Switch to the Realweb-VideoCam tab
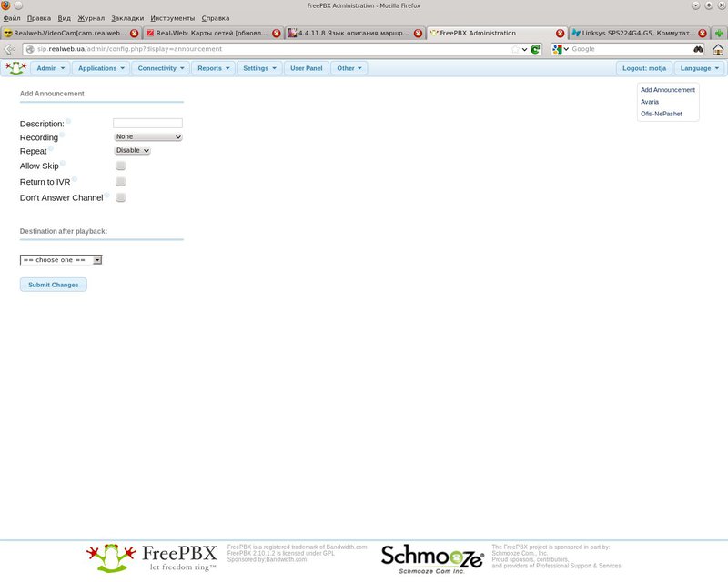The width and height of the screenshot is (728, 582). coord(71,34)
